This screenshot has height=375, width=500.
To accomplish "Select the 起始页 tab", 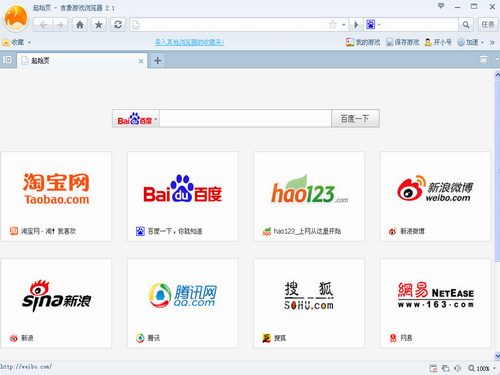I will point(82,60).
